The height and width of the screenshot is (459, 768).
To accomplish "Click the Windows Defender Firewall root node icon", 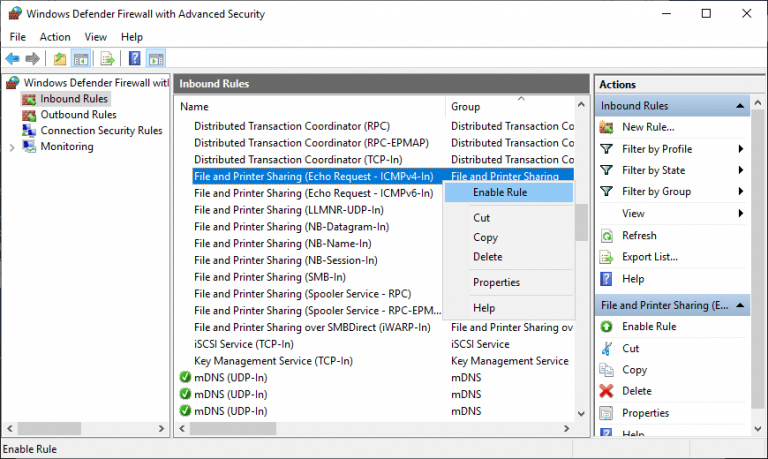I will pyautogui.click(x=13, y=83).
